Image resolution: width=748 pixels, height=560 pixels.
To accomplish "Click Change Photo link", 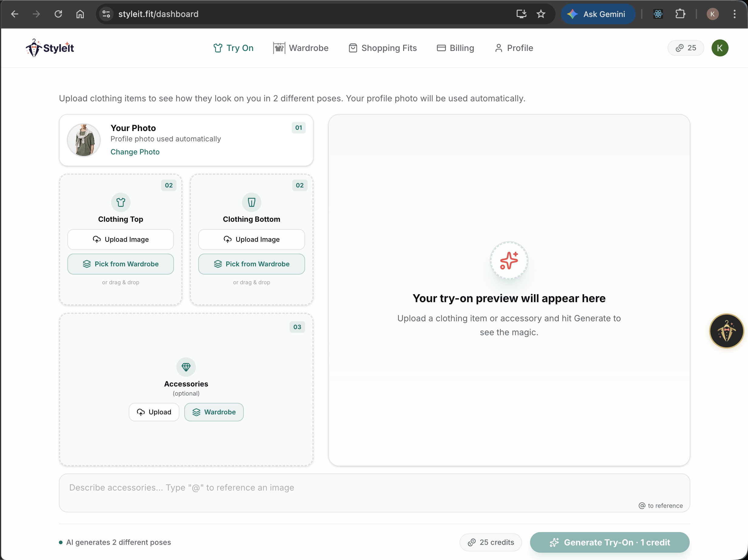I will [135, 152].
